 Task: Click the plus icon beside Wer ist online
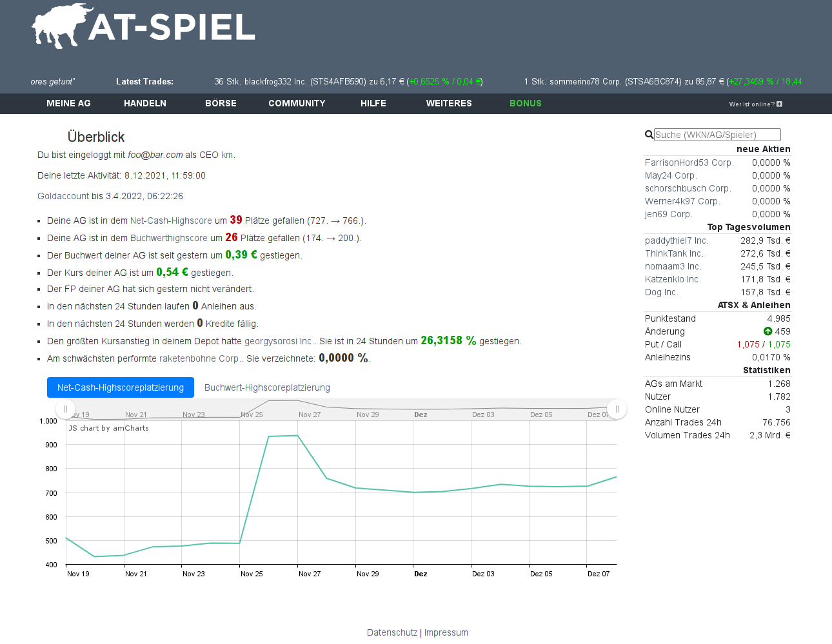[x=779, y=104]
